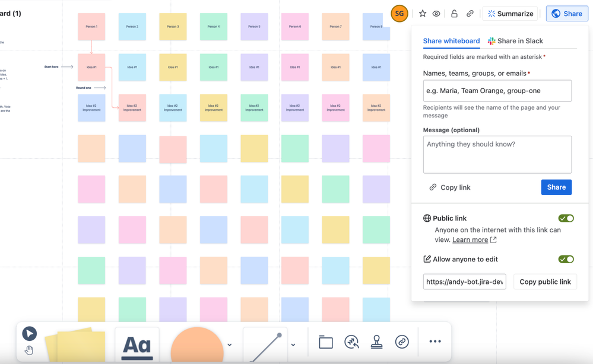Select the Person 1 sticky note

pos(91,27)
